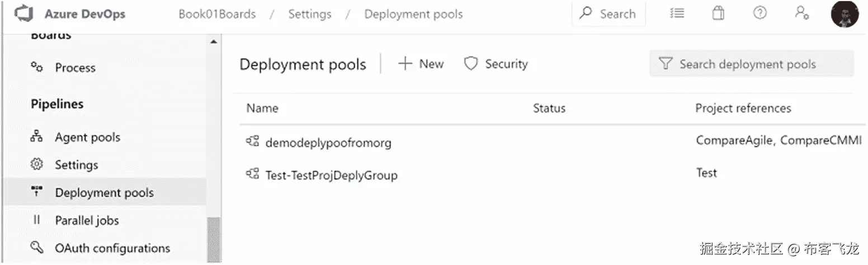The width and height of the screenshot is (868, 265).
Task: Open the Help question mark icon
Action: pyautogui.click(x=759, y=13)
